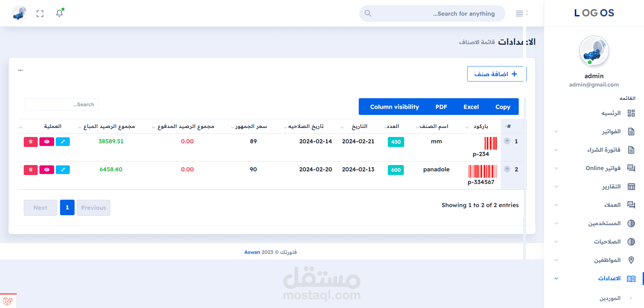Click the Laravel debug bar icon
The image size is (644, 308).
coord(8,301)
